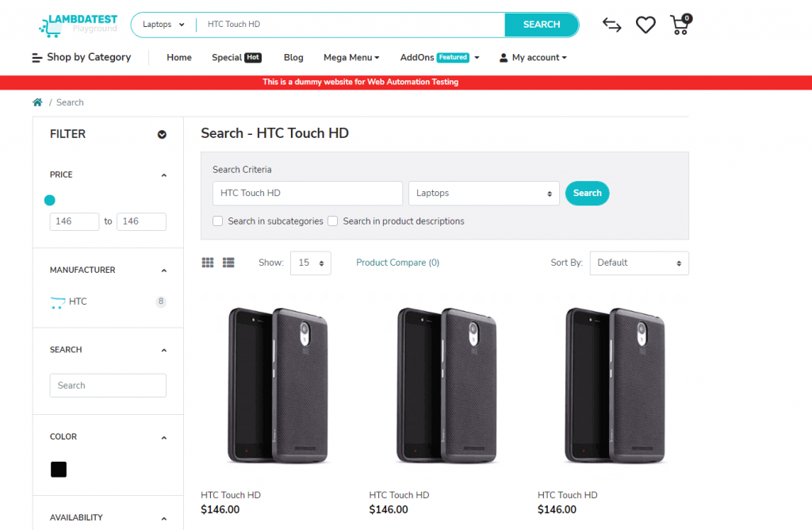The width and height of the screenshot is (812, 530).
Task: Open the Sort By Default dropdown
Action: pos(638,263)
